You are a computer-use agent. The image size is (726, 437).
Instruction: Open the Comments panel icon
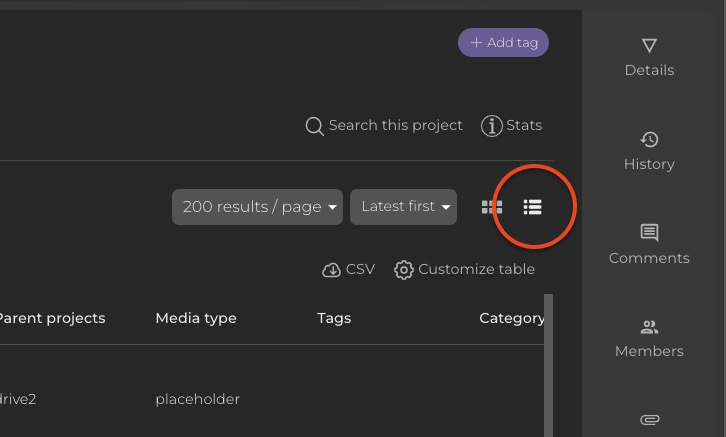[x=649, y=233]
